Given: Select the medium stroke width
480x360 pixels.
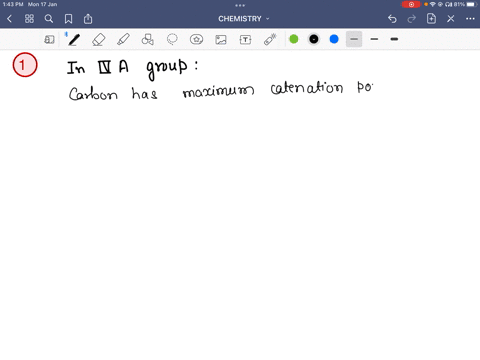Looking at the screenshot, I should (374, 39).
